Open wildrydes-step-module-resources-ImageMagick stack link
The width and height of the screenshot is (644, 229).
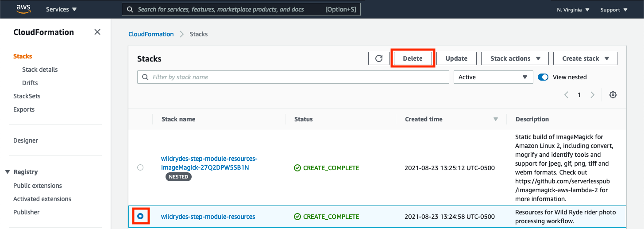click(x=209, y=163)
